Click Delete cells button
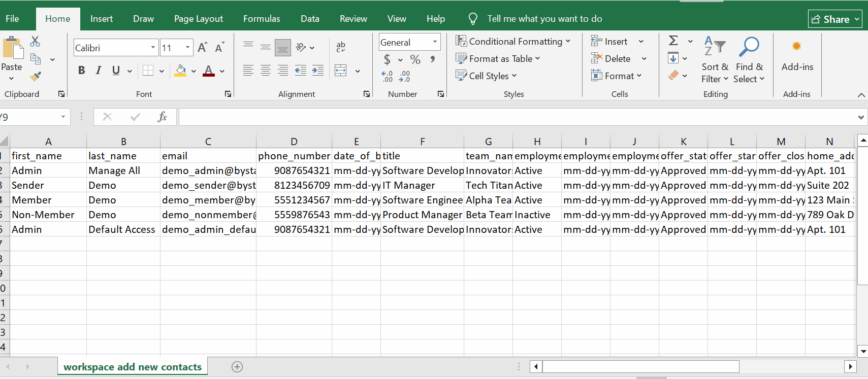The height and width of the screenshot is (379, 868). [x=610, y=58]
